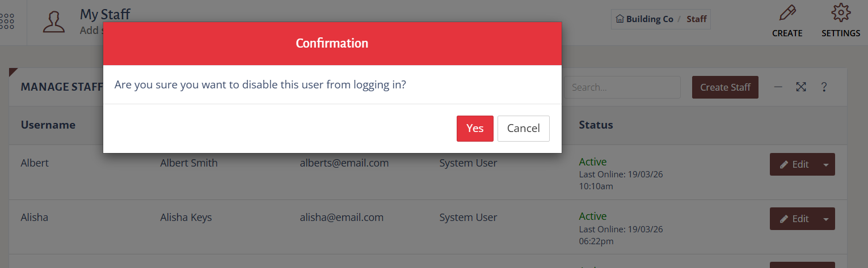Click the question mark help icon

click(x=824, y=87)
